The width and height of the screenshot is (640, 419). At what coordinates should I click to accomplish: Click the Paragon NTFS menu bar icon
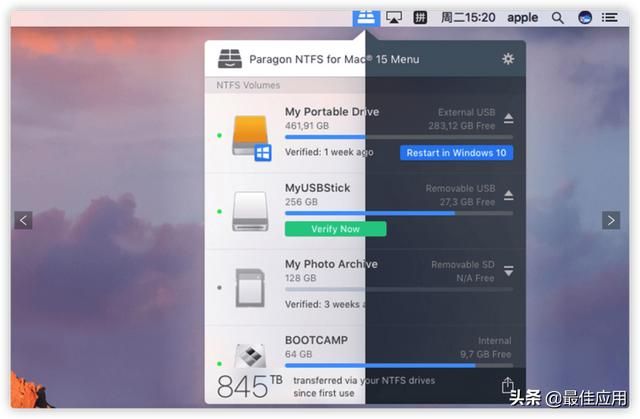366,18
